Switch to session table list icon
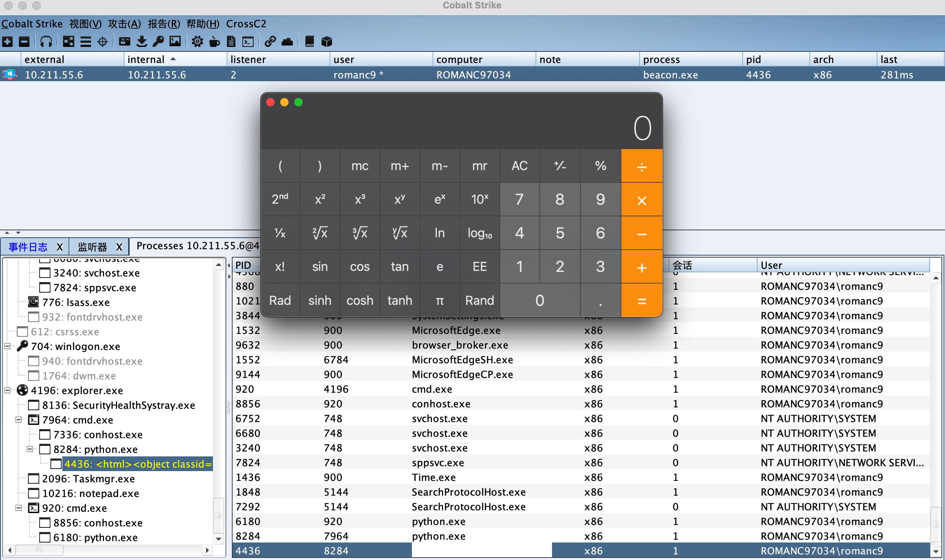The width and height of the screenshot is (945, 560). [x=86, y=42]
